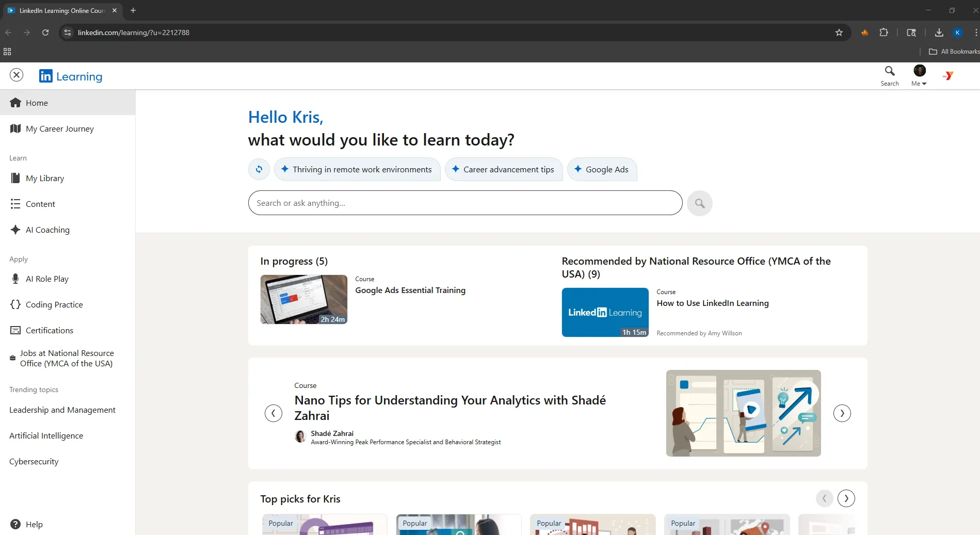Open the YMCA logo in the header
Screen dimensions: 980x535
point(948,75)
